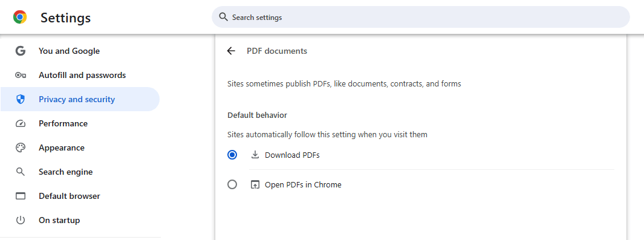Screen dimensions: 644x240
Task: Click the PDF documents page title
Action: (x=277, y=51)
